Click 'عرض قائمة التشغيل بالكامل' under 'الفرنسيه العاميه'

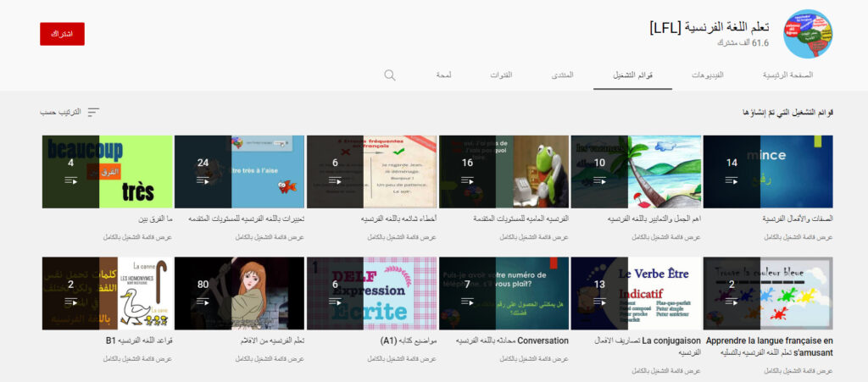tap(534, 237)
